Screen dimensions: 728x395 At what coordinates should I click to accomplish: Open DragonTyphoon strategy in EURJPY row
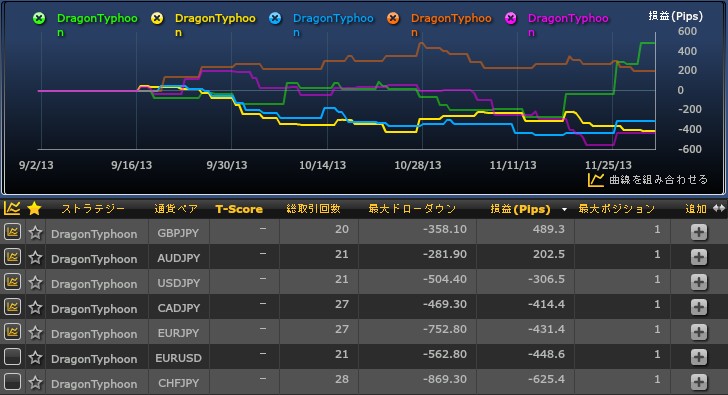94,334
